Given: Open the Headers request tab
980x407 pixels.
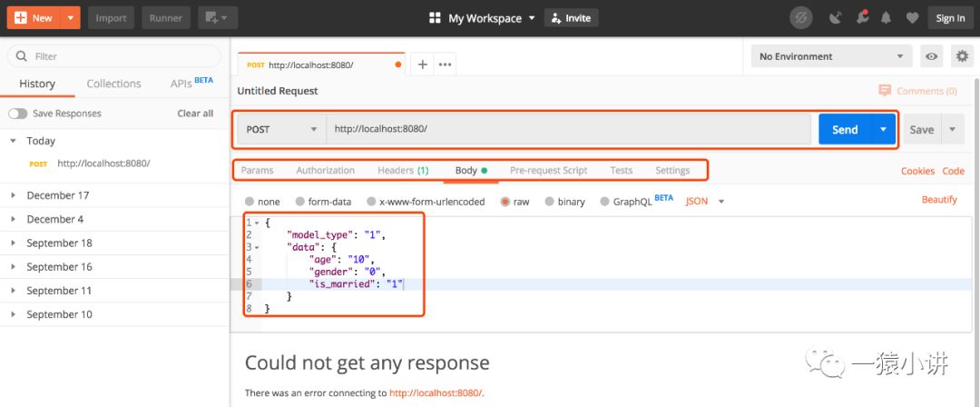Looking at the screenshot, I should (402, 170).
